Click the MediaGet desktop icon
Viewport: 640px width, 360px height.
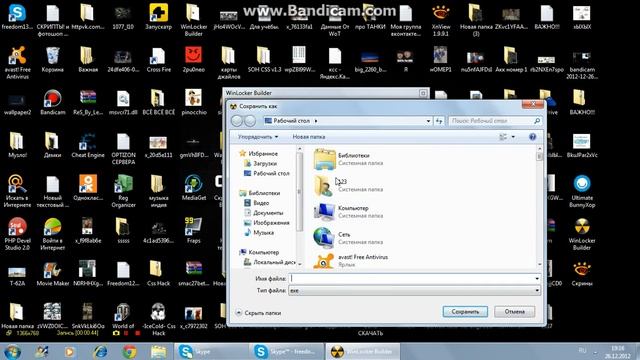point(193,188)
